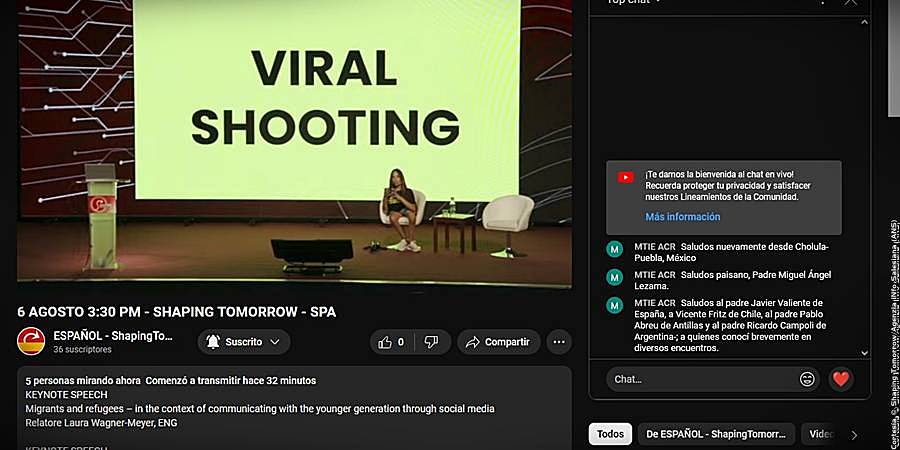The width and height of the screenshot is (900, 450).
Task: Like the video with thumbs up
Action: [x=385, y=342]
